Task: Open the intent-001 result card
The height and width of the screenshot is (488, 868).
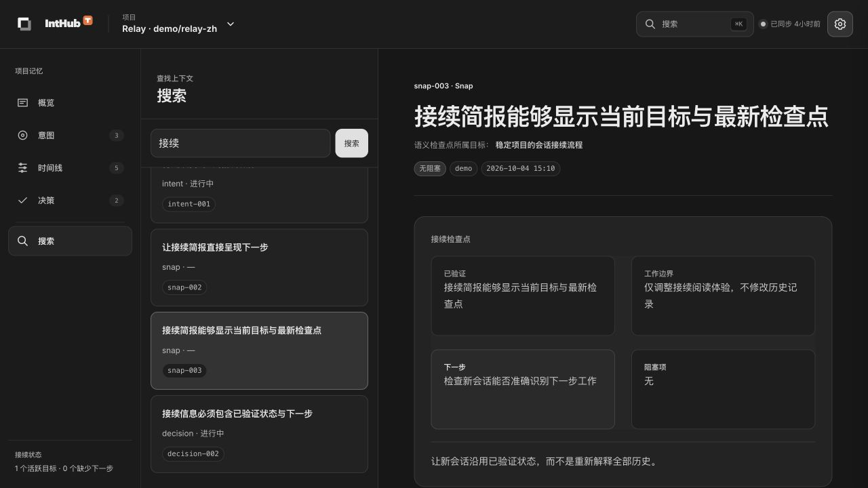Action: pyautogui.click(x=259, y=195)
